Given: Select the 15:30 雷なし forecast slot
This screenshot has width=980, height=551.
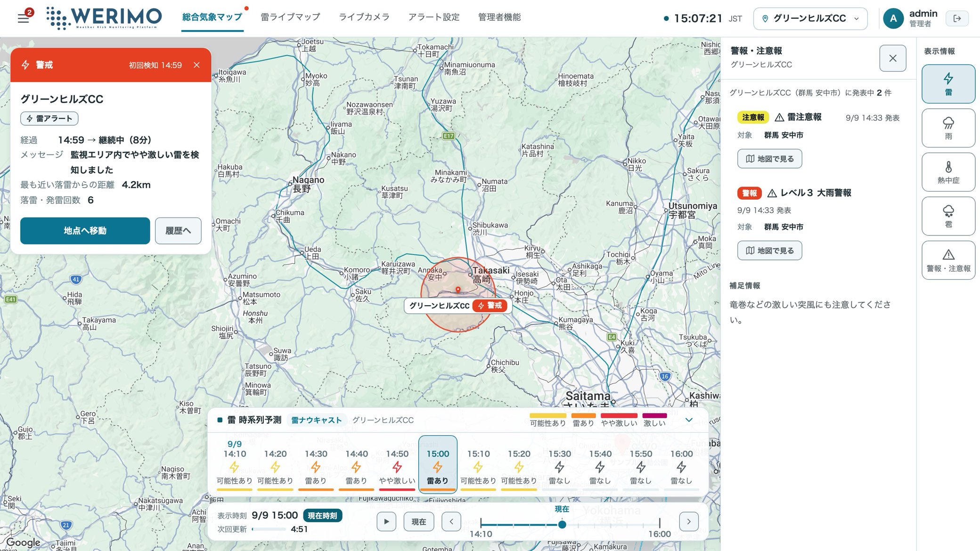Looking at the screenshot, I should (560, 464).
